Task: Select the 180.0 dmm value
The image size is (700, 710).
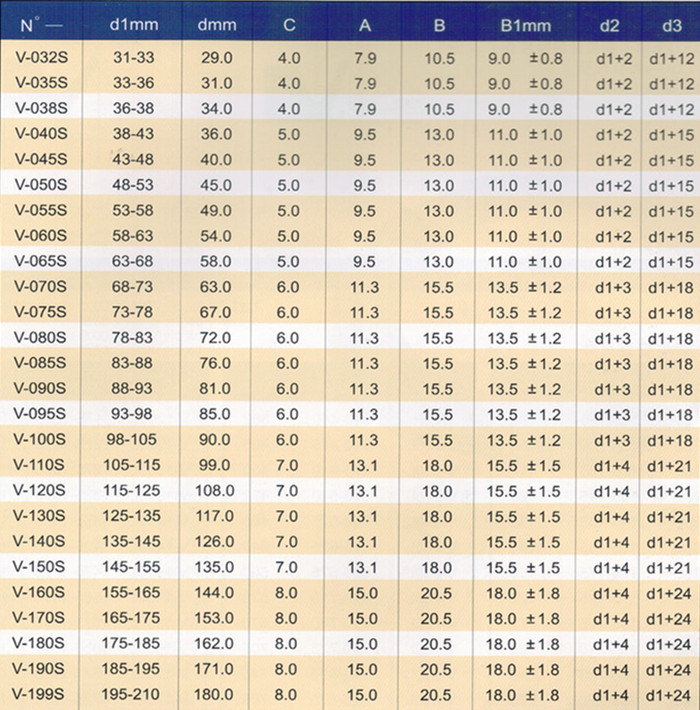Action: click(x=215, y=694)
